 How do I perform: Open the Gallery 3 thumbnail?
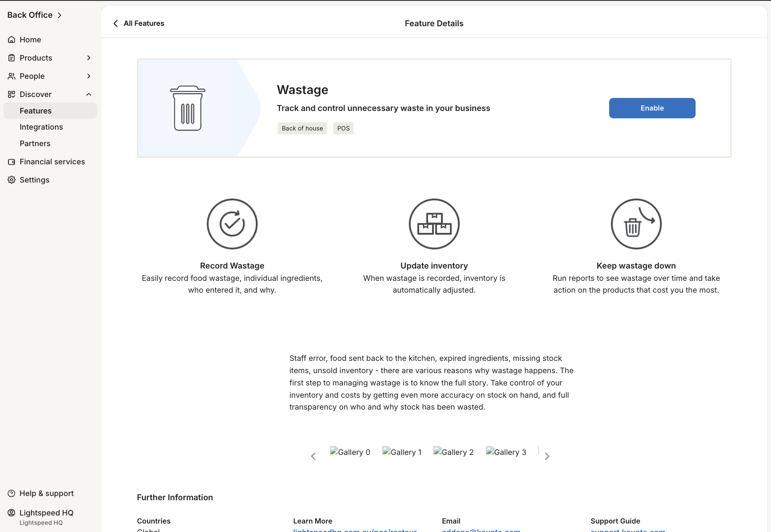506,452
